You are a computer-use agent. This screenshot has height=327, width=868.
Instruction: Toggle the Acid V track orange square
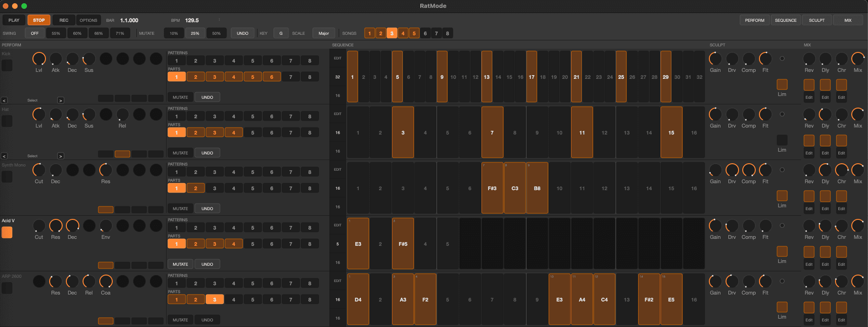[7, 232]
